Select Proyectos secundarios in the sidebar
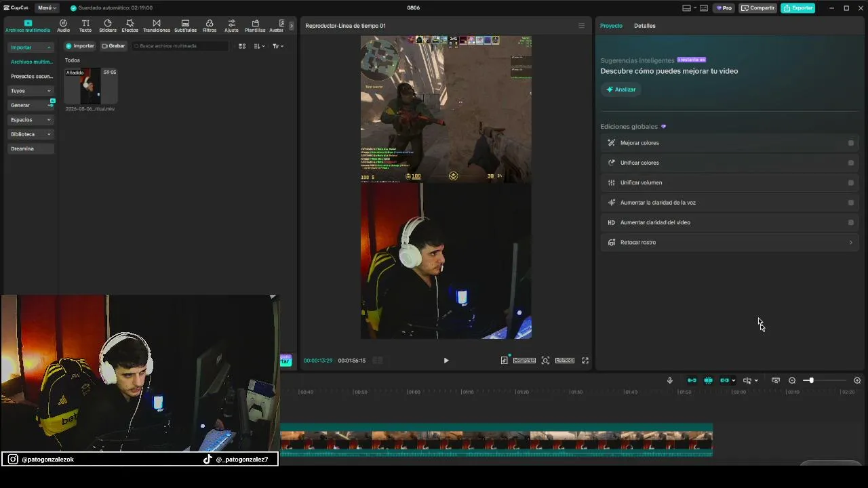868x488 pixels. click(x=31, y=77)
